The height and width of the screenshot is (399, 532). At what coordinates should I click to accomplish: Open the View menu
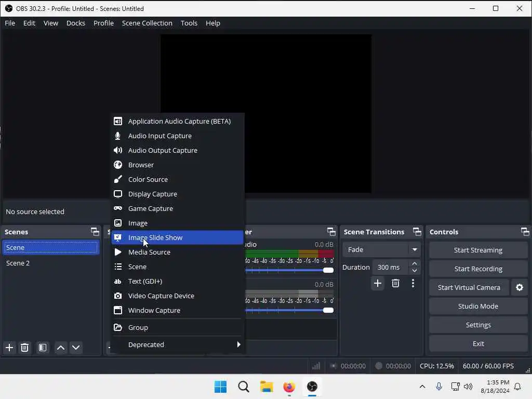51,23
